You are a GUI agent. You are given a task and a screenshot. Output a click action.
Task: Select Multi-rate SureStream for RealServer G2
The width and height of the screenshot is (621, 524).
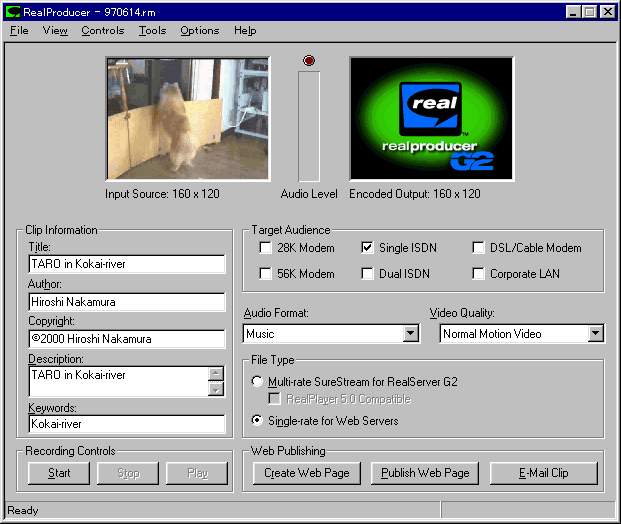pyautogui.click(x=257, y=381)
